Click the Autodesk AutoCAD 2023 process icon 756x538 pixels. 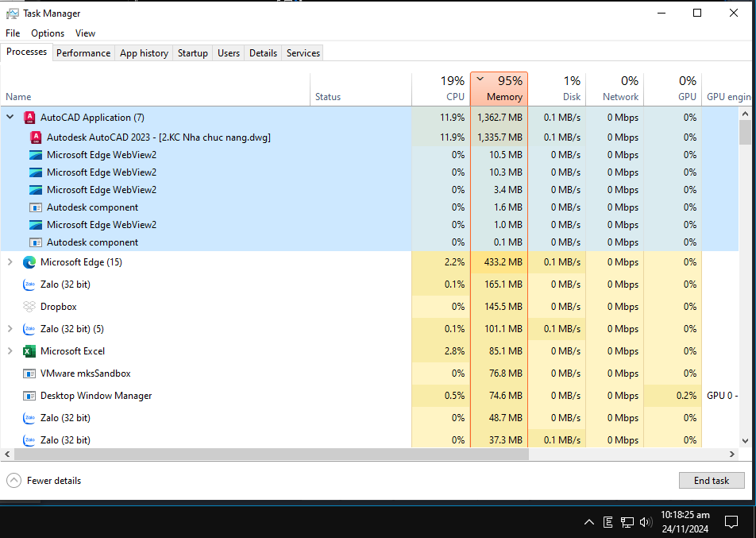click(36, 137)
